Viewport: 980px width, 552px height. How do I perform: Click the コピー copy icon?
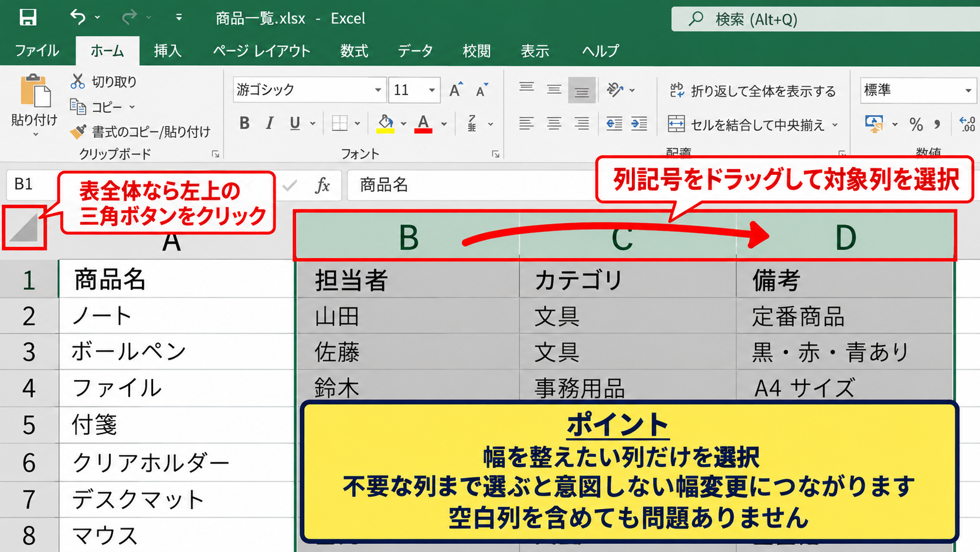point(77,106)
